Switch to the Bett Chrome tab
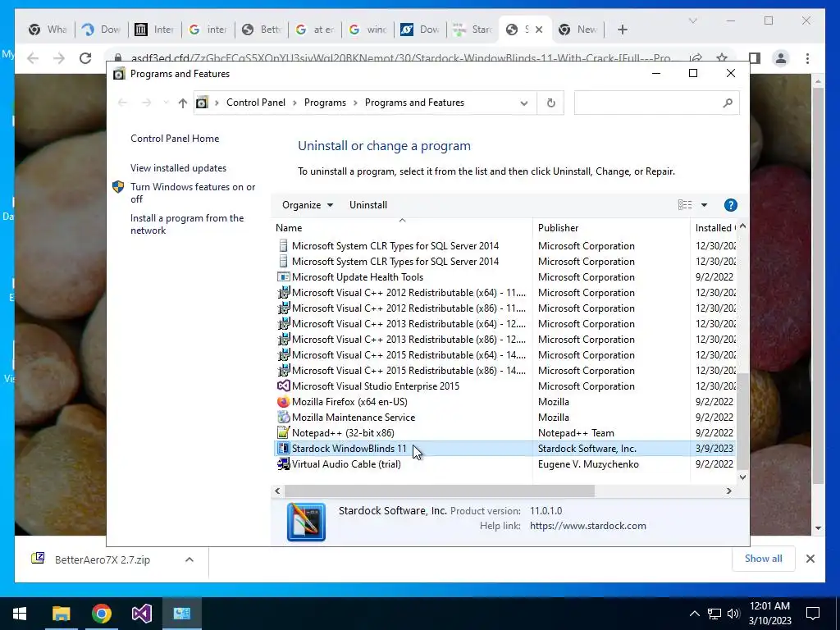The height and width of the screenshot is (630, 840). [262, 30]
